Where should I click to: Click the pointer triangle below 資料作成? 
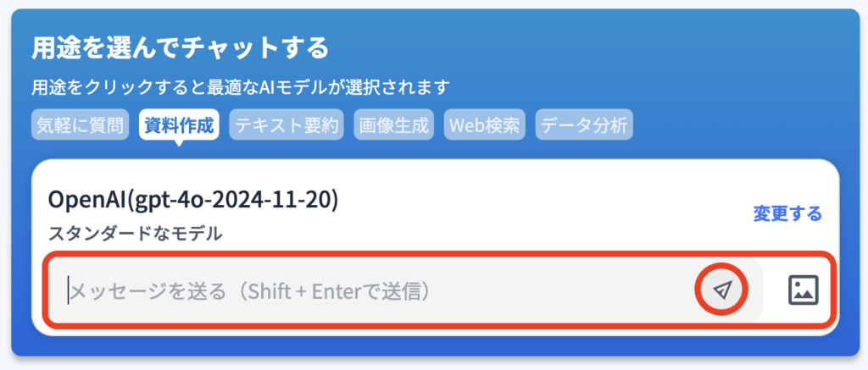click(x=180, y=144)
